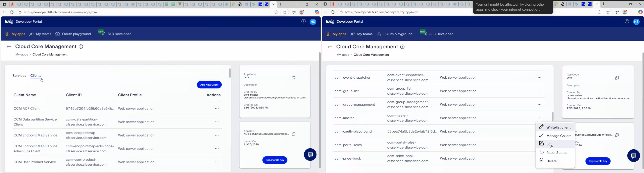This screenshot has height=173, width=644.
Task: Open the chat bubble in the left window
Action: coord(310,155)
